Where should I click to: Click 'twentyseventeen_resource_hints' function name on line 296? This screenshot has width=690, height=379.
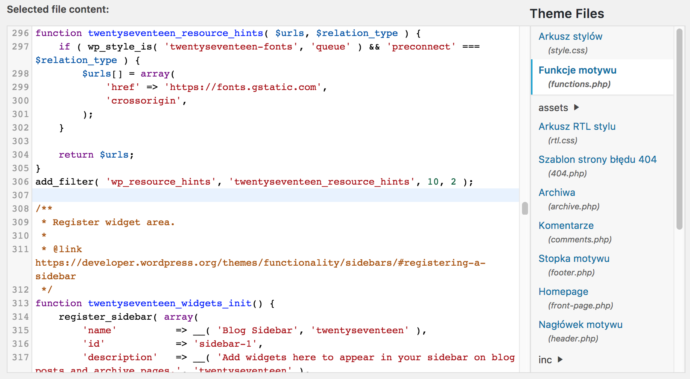(x=175, y=33)
